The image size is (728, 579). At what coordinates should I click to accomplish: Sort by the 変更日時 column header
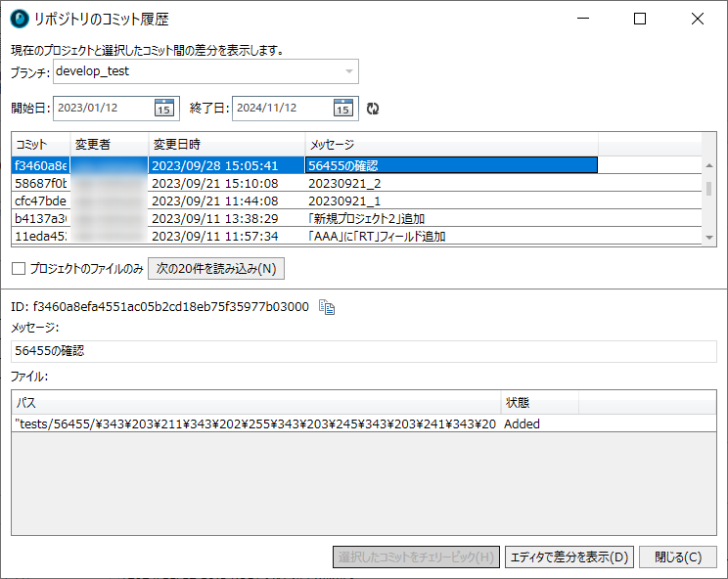pos(227,145)
